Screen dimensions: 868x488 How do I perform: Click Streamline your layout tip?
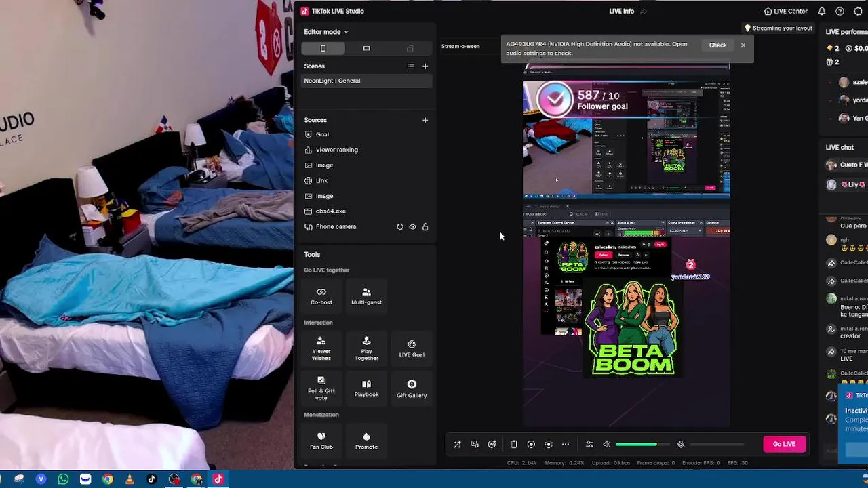(778, 28)
